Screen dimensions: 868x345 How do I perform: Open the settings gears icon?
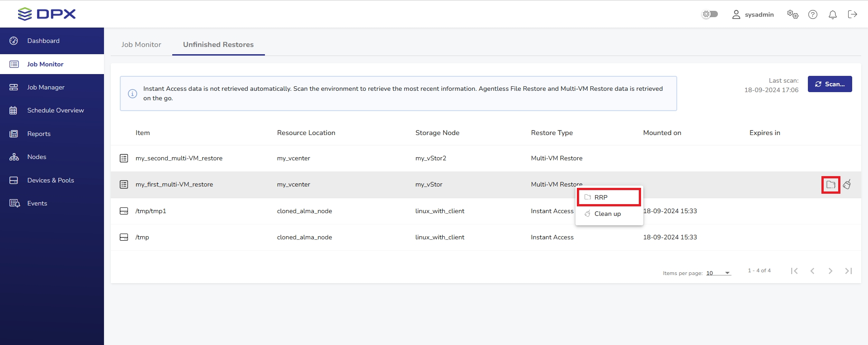coord(793,14)
